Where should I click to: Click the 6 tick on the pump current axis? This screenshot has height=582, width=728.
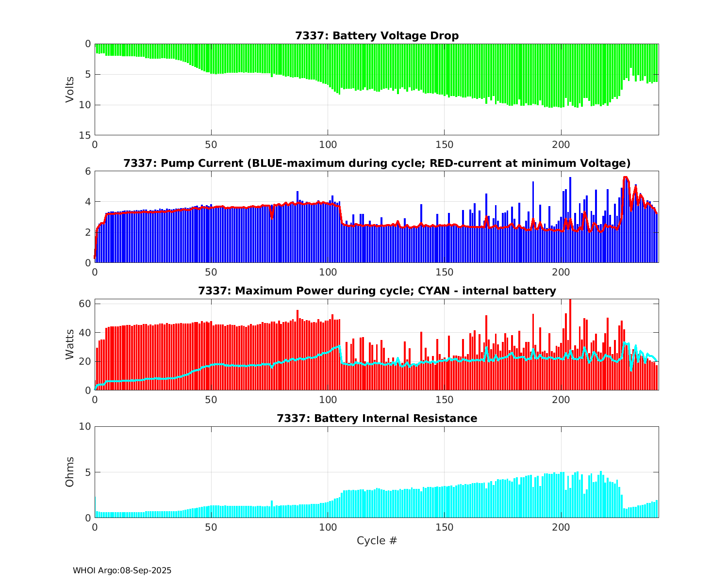pyautogui.click(x=88, y=171)
